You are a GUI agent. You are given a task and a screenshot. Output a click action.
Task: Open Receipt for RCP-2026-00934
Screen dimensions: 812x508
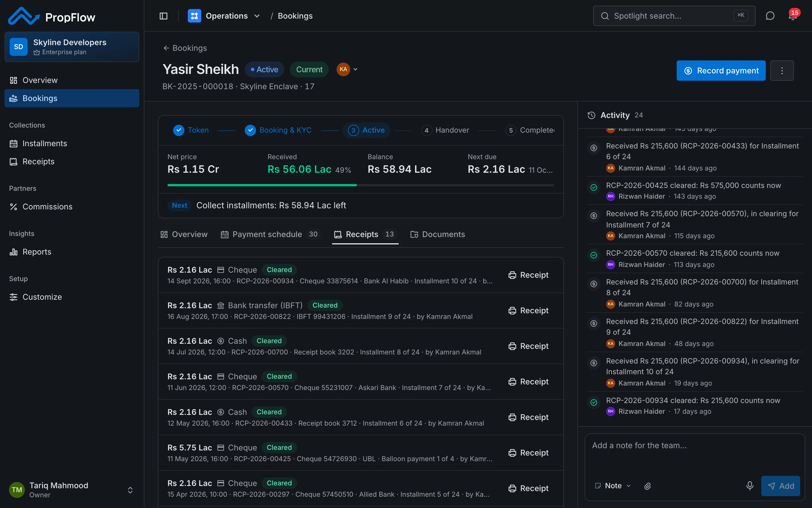pyautogui.click(x=528, y=275)
